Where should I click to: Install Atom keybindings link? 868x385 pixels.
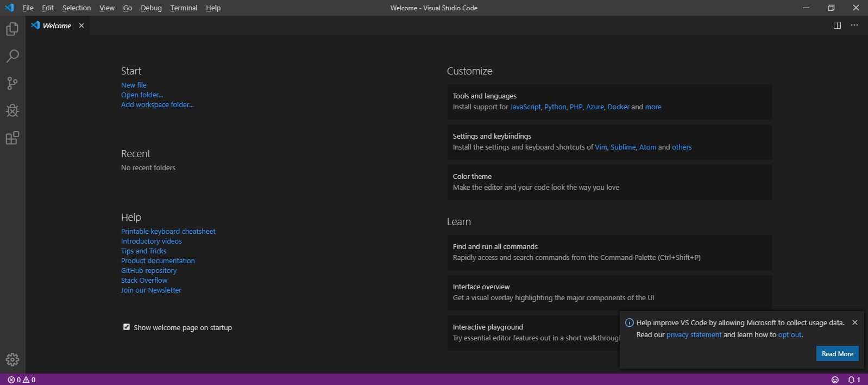[x=647, y=147]
